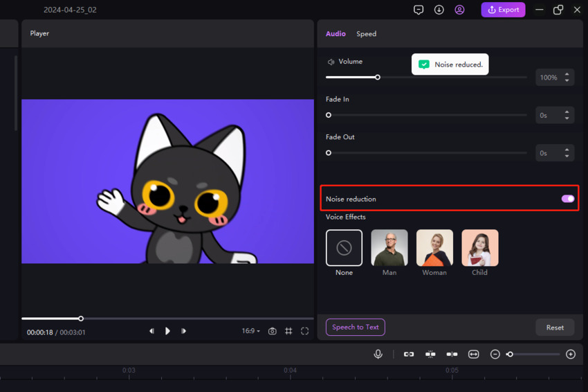This screenshot has height=392, width=588.
Task: Click the microphone record voiceover icon
Action: (x=378, y=354)
